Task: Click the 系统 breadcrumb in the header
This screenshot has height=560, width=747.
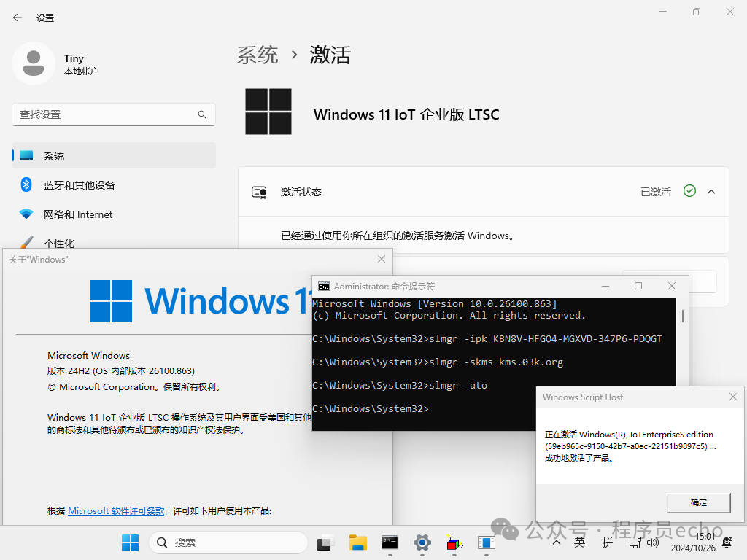Action: point(258,55)
